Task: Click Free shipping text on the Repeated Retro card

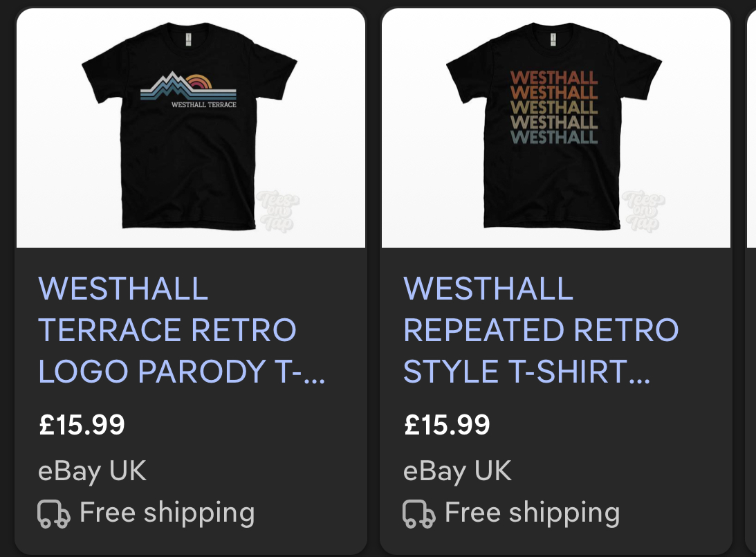Action: pyautogui.click(x=532, y=513)
